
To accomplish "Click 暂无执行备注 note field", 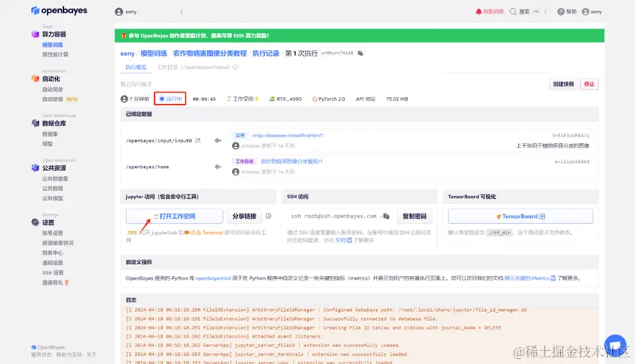I will (136, 84).
